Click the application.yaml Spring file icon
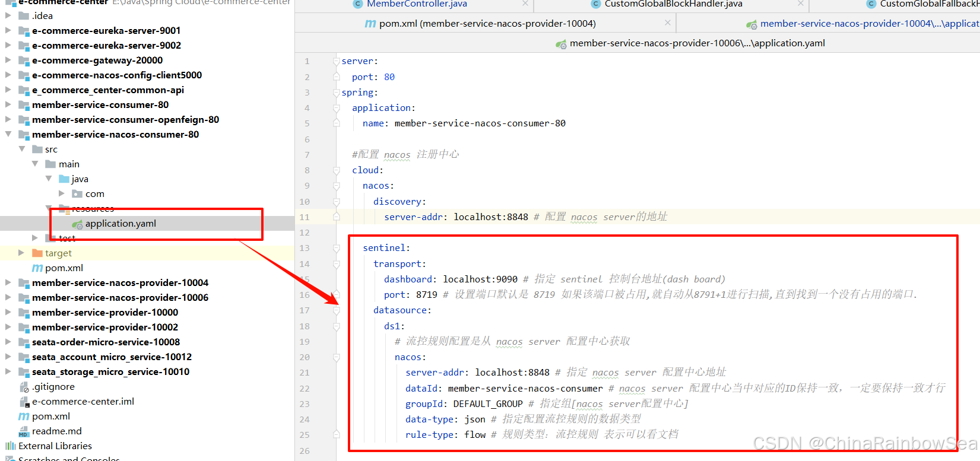This screenshot has height=461, width=980. click(77, 224)
